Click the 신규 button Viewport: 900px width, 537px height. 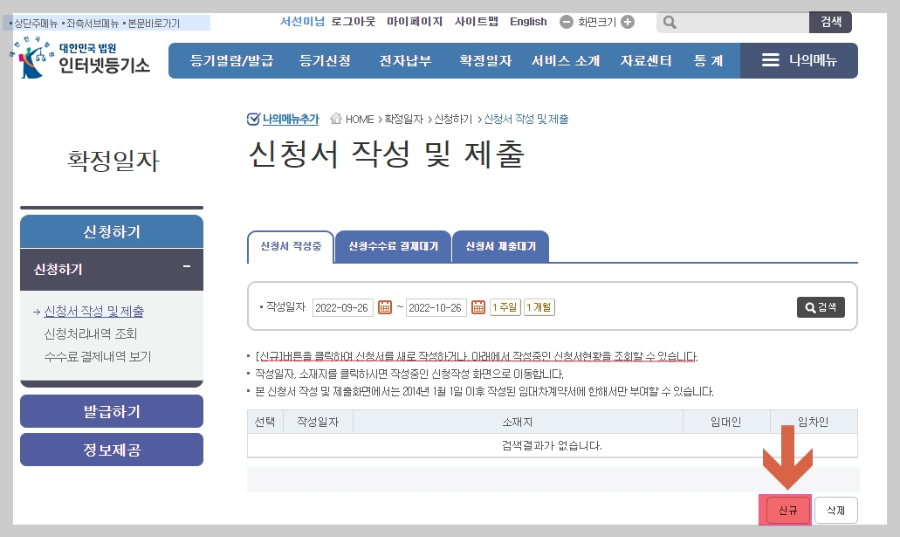(788, 510)
